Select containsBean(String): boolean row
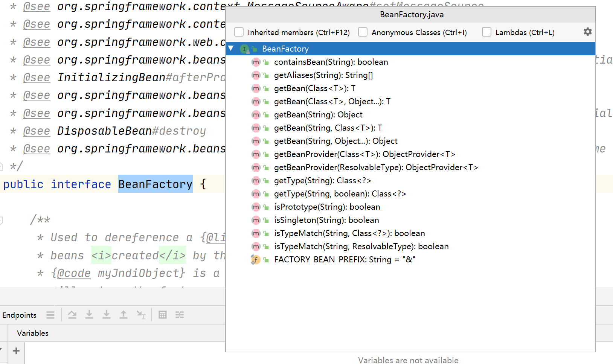The height and width of the screenshot is (364, 613). pos(410,62)
